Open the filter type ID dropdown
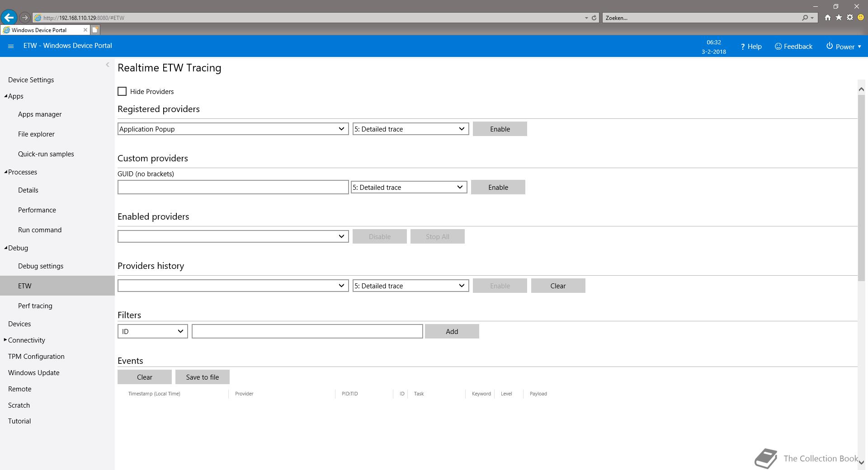The height and width of the screenshot is (470, 868). 152,331
